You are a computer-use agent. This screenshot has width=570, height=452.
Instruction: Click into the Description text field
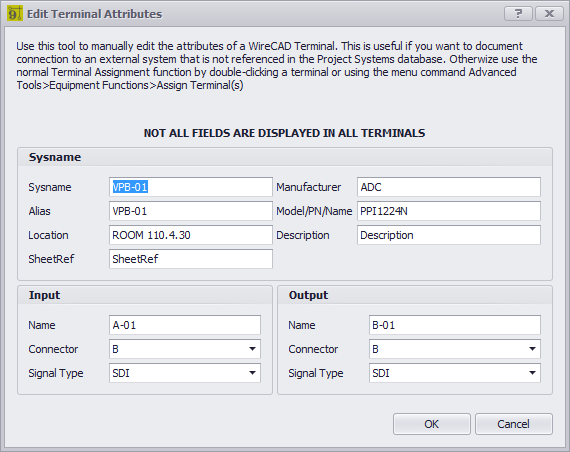tap(449, 235)
